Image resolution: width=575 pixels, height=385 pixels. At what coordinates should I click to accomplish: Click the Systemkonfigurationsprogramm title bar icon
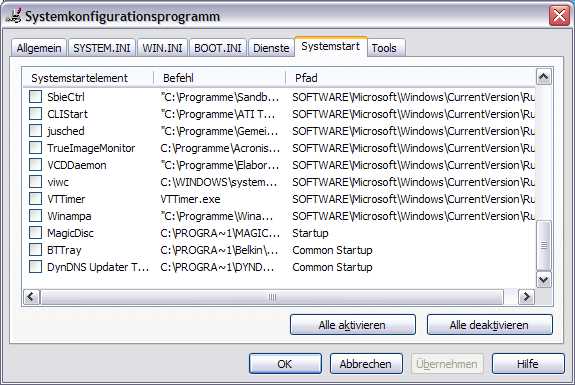pos(14,16)
